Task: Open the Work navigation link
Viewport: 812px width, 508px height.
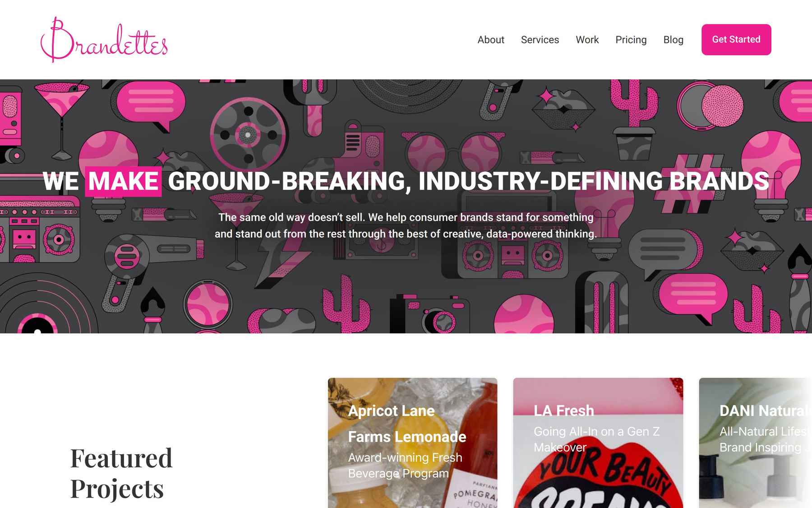Action: (587, 40)
